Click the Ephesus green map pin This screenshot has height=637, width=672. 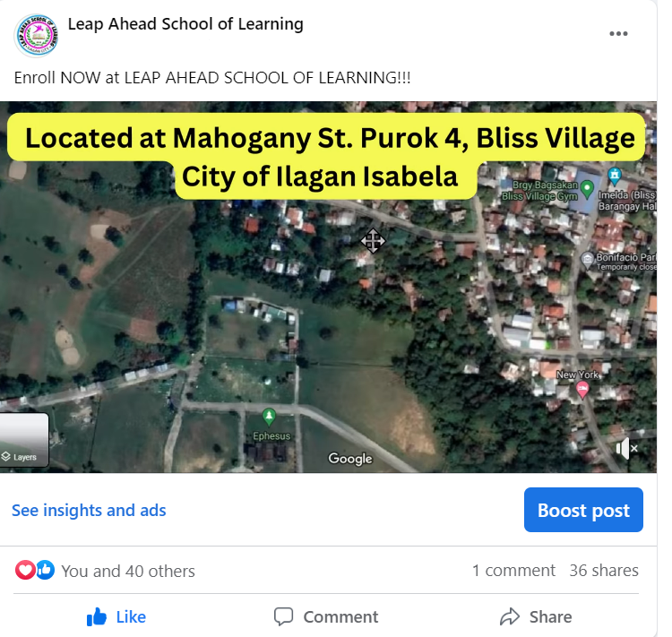pyautogui.click(x=269, y=417)
